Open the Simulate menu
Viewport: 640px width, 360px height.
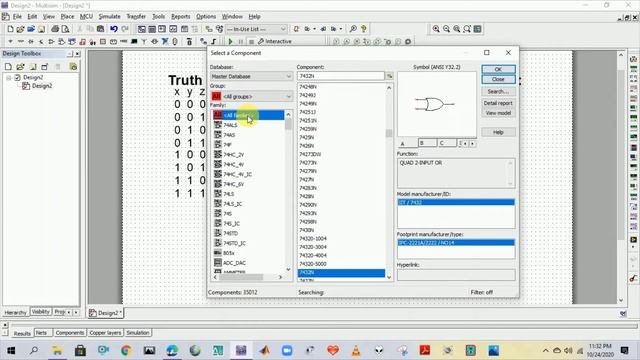pos(109,17)
